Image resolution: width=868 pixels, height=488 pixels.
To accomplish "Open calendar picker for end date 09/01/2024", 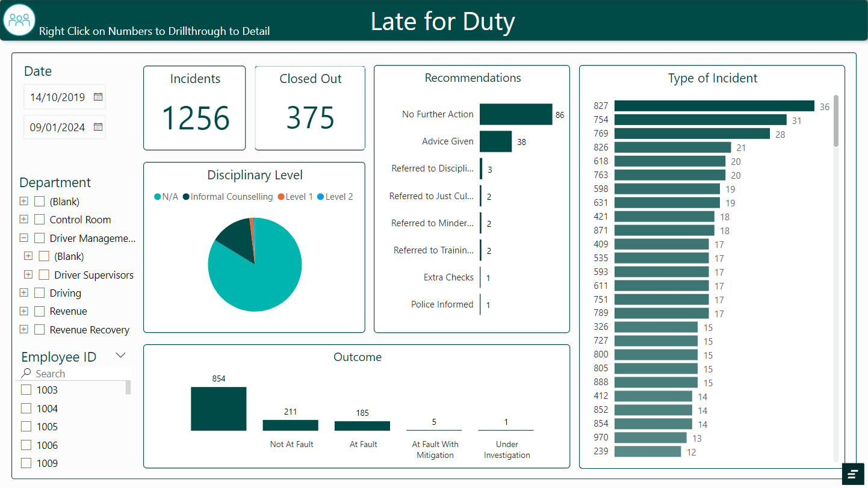I will pyautogui.click(x=98, y=127).
